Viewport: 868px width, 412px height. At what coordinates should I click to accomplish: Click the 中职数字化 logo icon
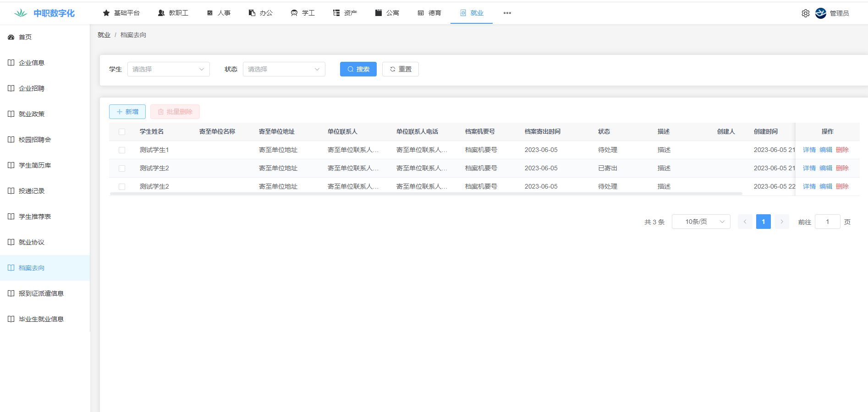[21, 13]
